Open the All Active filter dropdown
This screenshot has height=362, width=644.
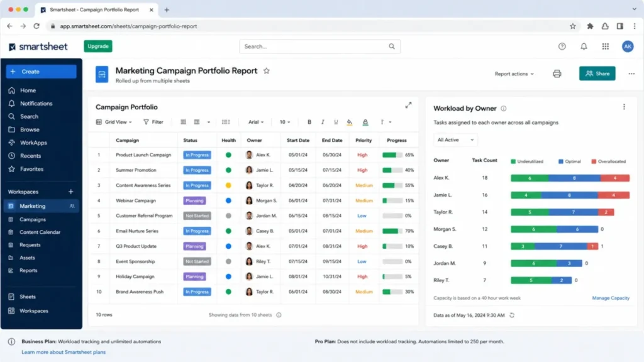click(x=455, y=140)
